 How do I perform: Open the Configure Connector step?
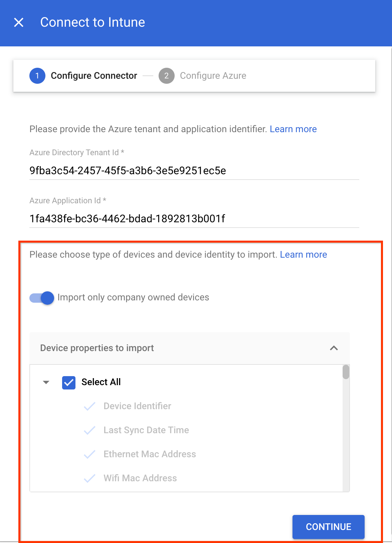(x=94, y=76)
